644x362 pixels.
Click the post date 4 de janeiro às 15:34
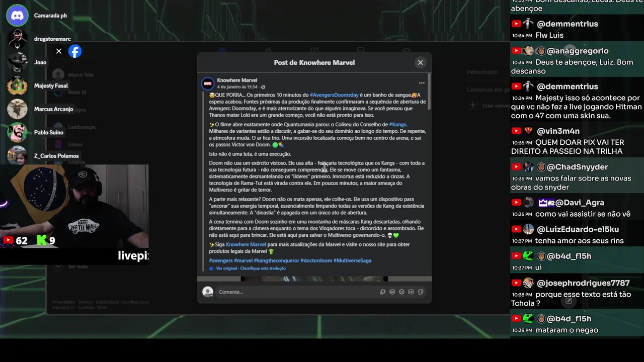coord(238,87)
